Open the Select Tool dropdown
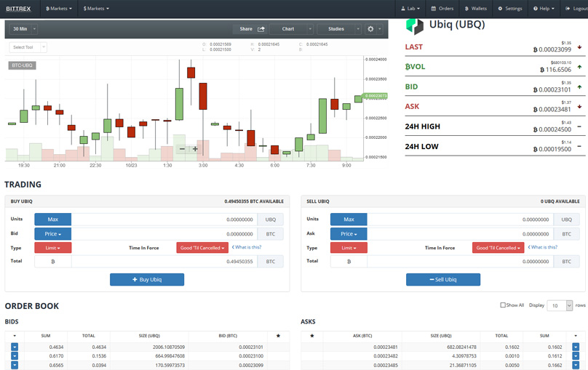588x370 pixels. pyautogui.click(x=28, y=47)
